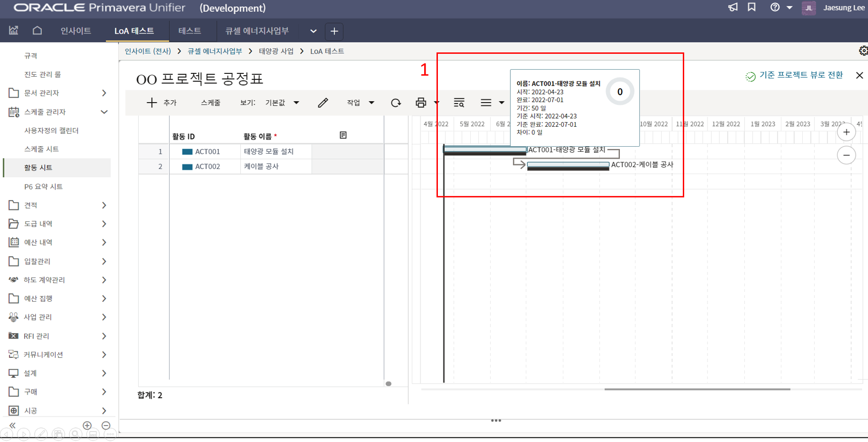The width and height of the screenshot is (868, 442).
Task: Click the home icon in top navigation
Action: tap(37, 31)
